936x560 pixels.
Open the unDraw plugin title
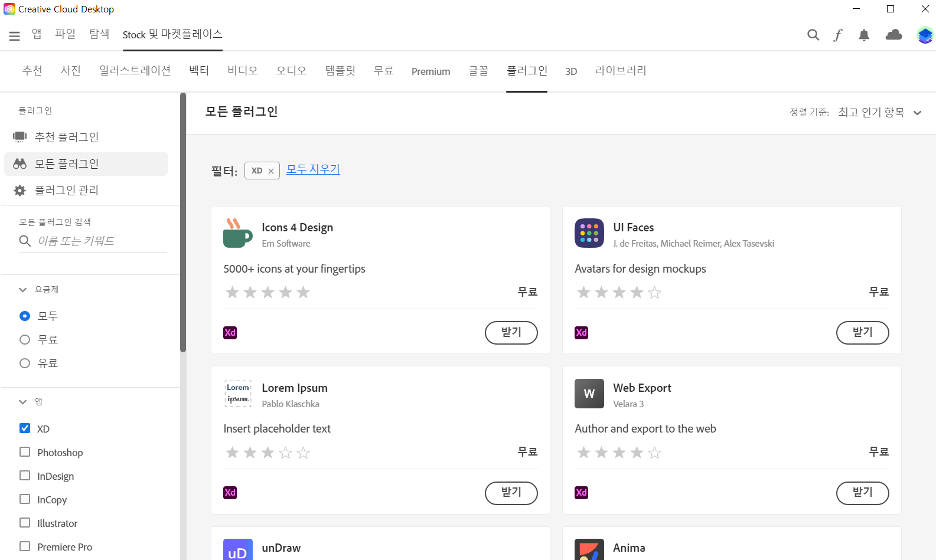tap(281, 548)
